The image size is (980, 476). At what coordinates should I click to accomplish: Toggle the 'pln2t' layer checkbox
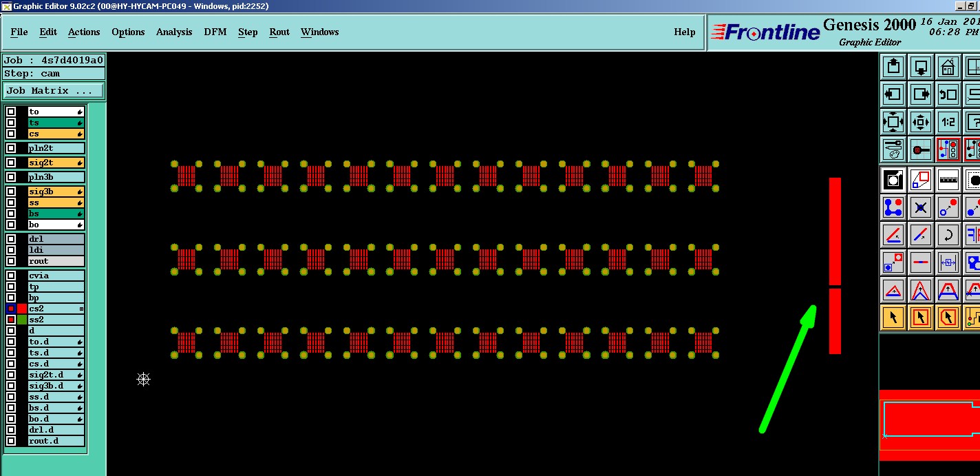click(11, 148)
